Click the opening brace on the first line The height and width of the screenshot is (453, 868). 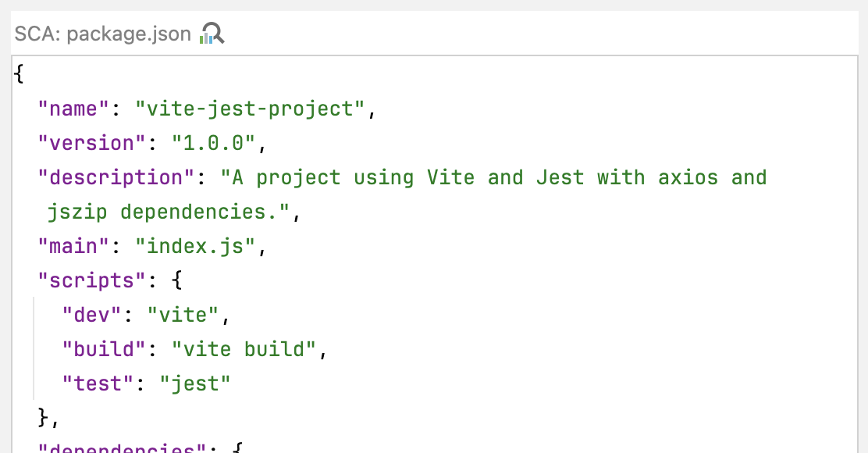pos(19,73)
